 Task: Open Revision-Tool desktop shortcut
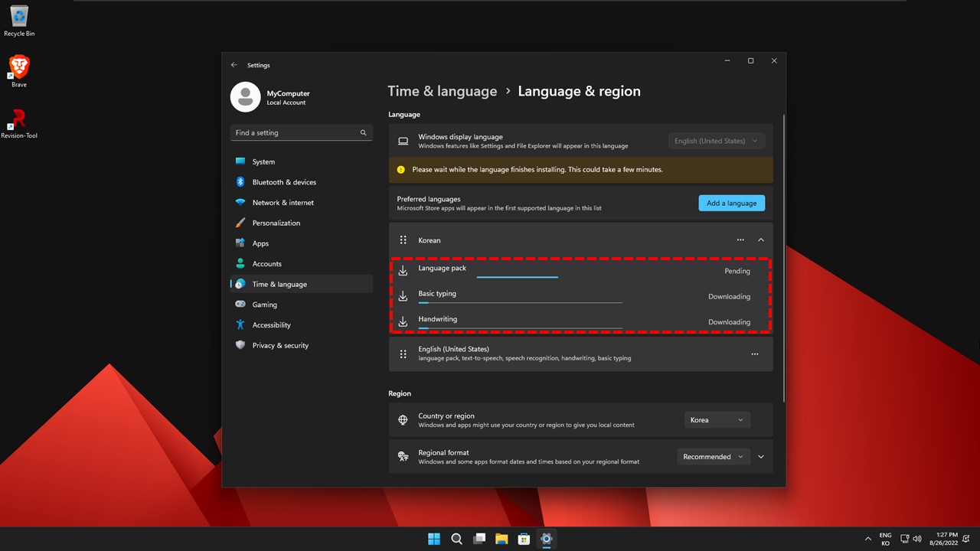pos(19,123)
